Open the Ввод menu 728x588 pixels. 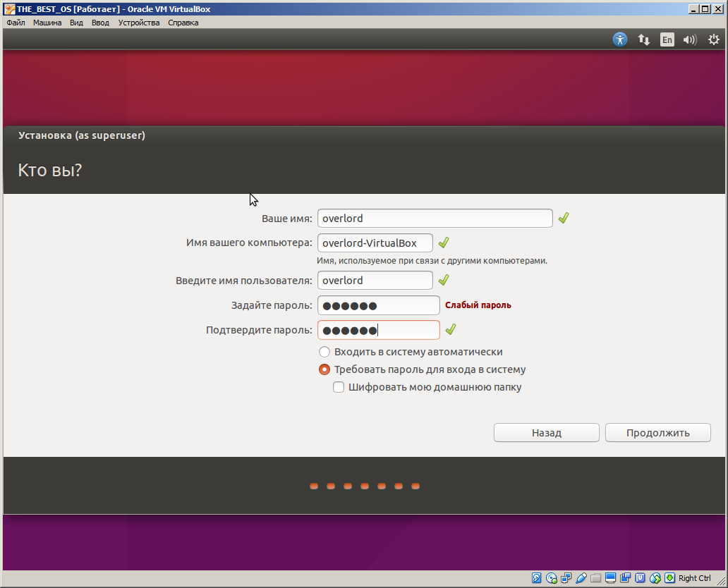click(100, 23)
